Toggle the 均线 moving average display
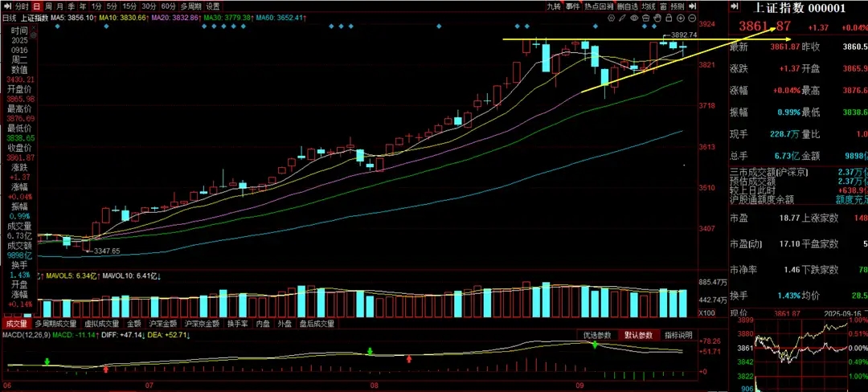The width and height of the screenshot is (868, 392). point(649,6)
